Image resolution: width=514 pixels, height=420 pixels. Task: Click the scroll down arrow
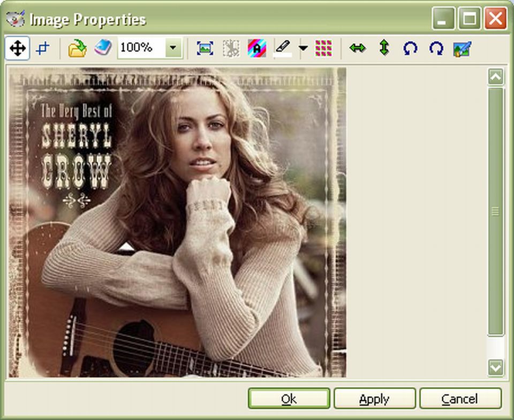pos(495,367)
